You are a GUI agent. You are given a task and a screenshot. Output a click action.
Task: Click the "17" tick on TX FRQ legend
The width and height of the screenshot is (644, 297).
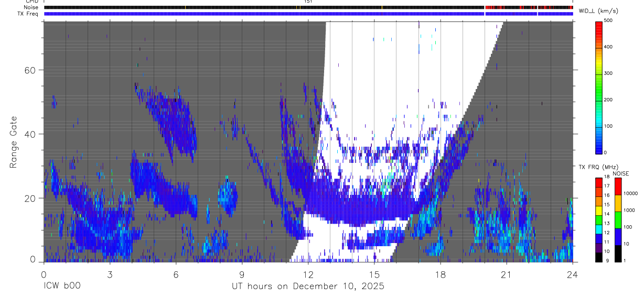[x=607, y=186]
